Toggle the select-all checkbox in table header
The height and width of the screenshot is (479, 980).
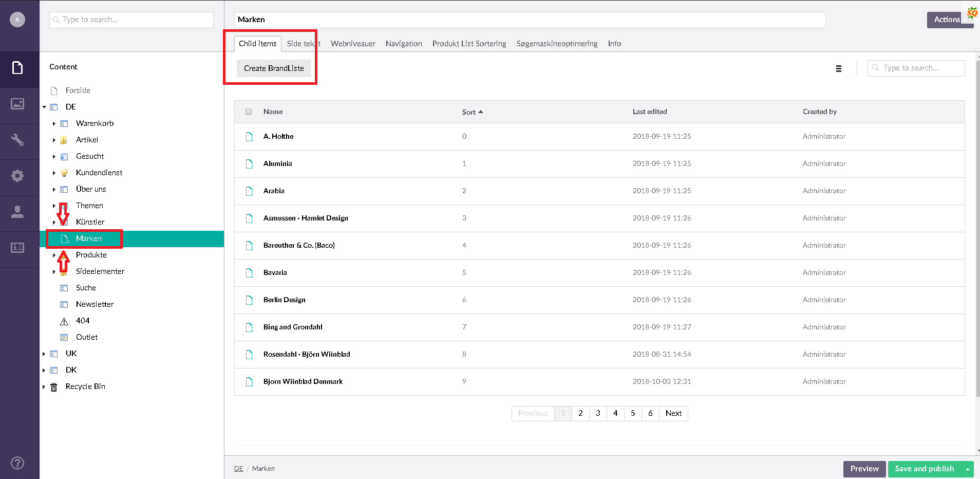249,112
